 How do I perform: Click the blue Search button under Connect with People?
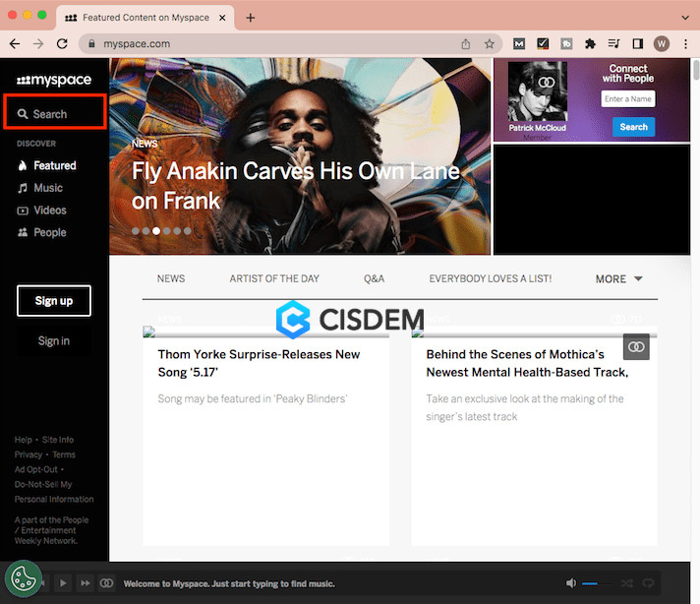pyautogui.click(x=633, y=127)
